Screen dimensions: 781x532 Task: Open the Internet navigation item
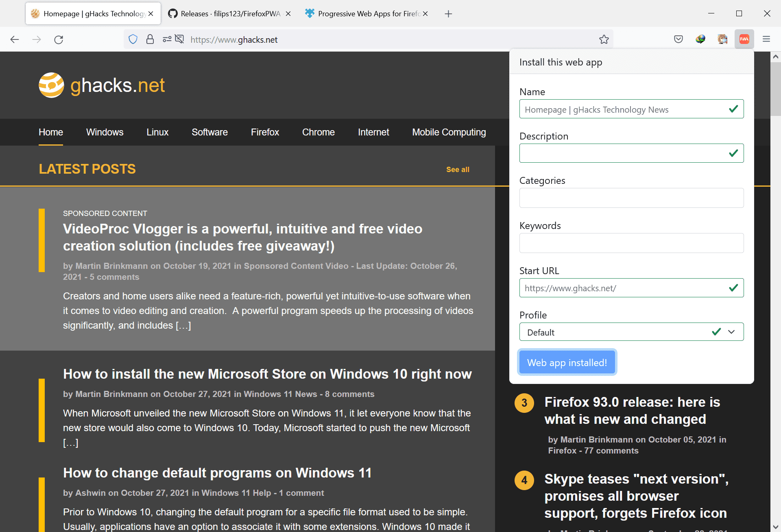pos(373,132)
